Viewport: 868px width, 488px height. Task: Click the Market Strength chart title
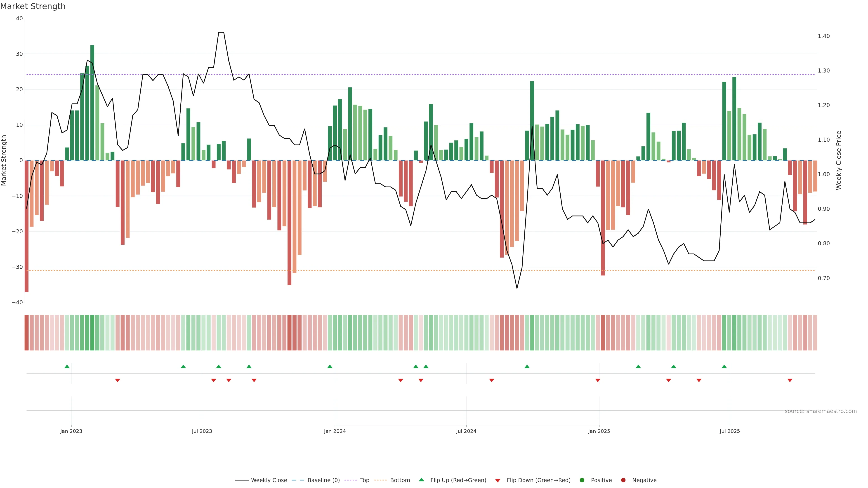point(33,6)
